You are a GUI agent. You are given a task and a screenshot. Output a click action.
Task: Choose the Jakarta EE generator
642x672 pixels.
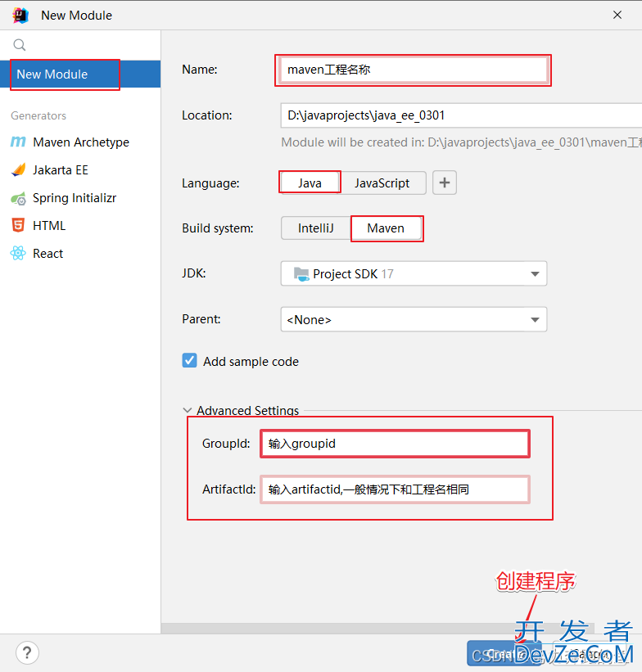click(x=60, y=170)
